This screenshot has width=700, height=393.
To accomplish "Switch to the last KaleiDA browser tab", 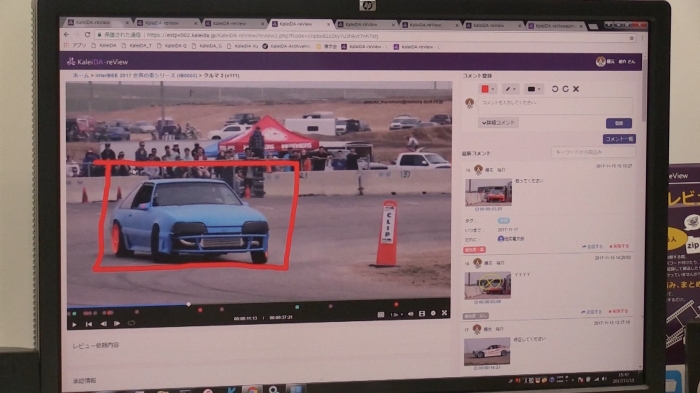I will pyautogui.click(x=554, y=26).
